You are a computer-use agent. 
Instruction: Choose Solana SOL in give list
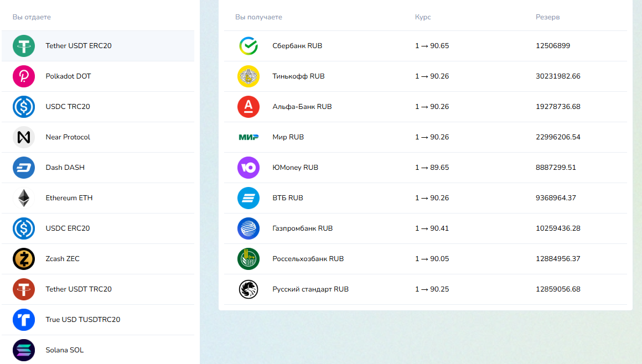(x=98, y=350)
